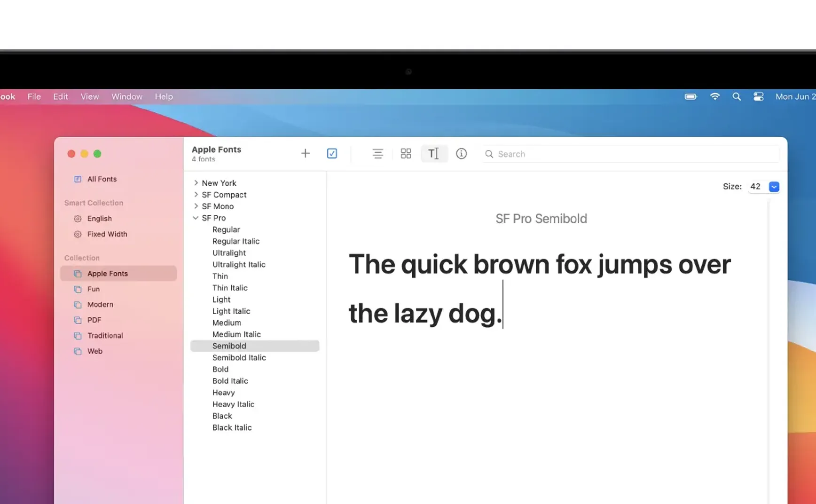This screenshot has height=504, width=816.
Task: Click the collection icon beside Web
Action: (x=78, y=351)
